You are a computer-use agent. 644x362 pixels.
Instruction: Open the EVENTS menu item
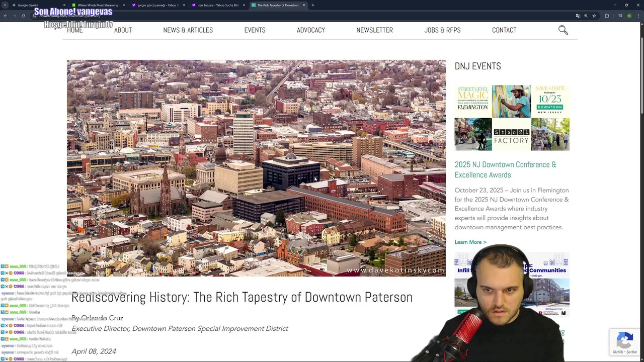coord(255,30)
